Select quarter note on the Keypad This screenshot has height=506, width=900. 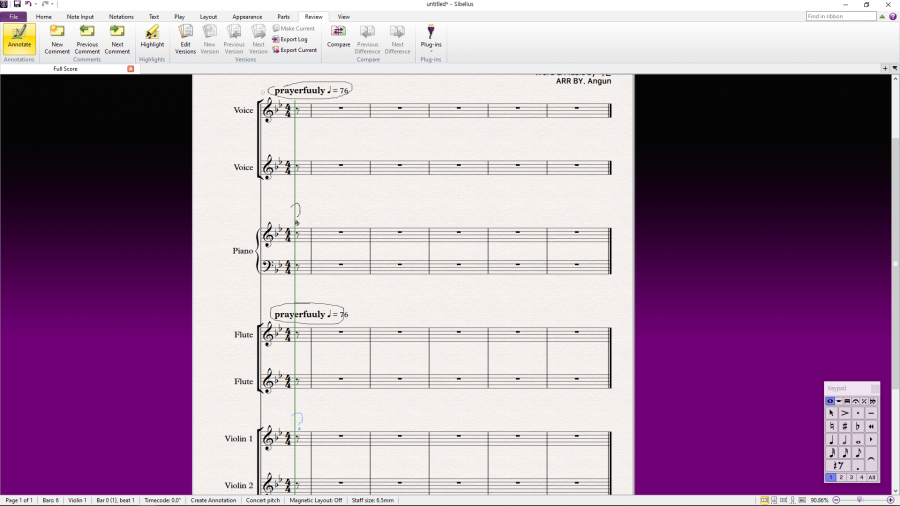click(x=832, y=439)
